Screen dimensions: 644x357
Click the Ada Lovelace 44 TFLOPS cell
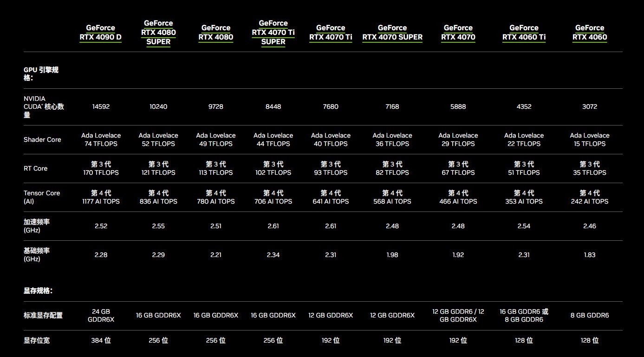click(273, 140)
